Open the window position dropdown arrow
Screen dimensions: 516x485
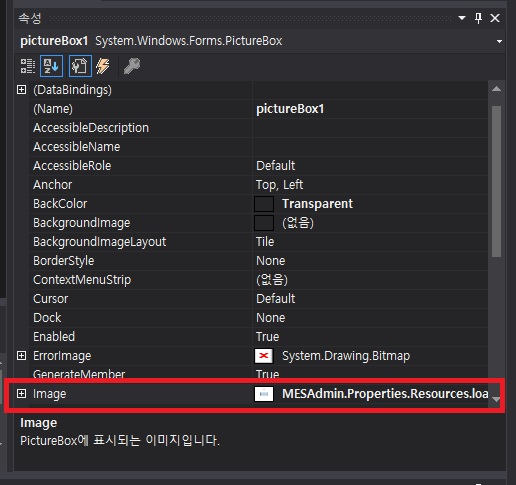click(462, 18)
